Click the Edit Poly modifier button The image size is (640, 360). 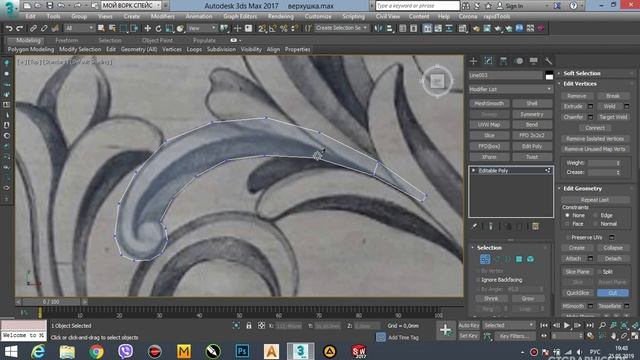(x=532, y=146)
